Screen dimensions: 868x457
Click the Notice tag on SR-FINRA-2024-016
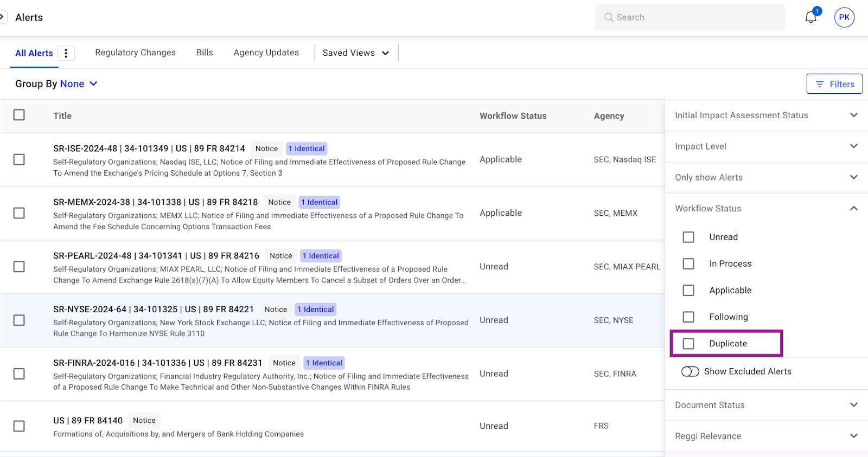coord(284,363)
